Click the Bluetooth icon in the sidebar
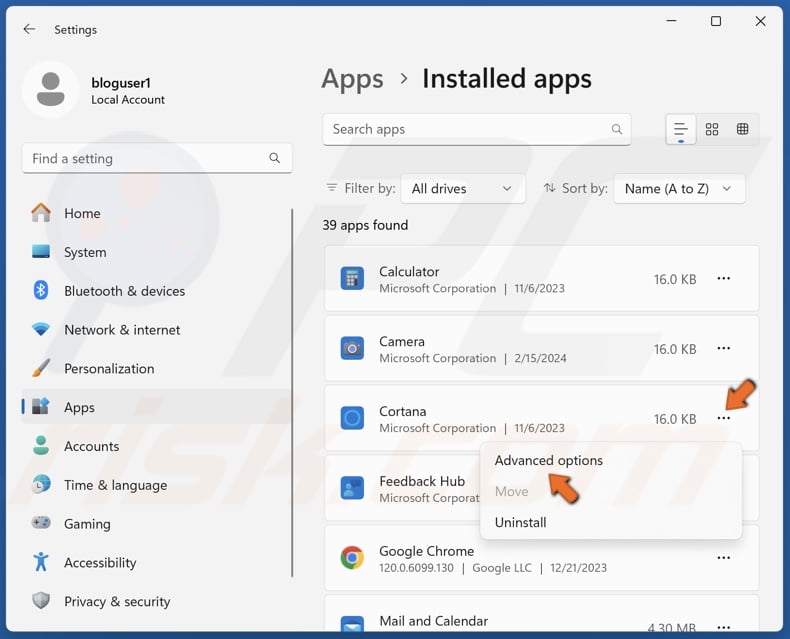790x639 pixels. (41, 291)
